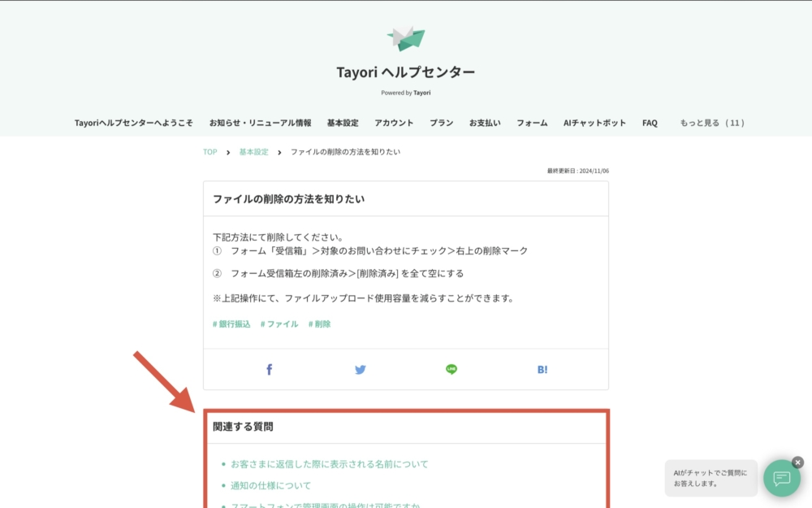The image size is (812, 508).
Task: Click the AI chat message bubble
Action: click(x=710, y=478)
